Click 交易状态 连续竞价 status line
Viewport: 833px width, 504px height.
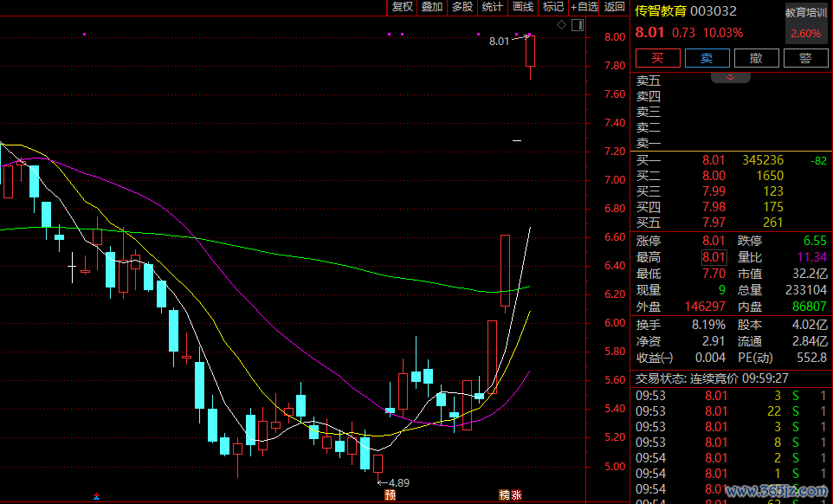[x=712, y=378]
